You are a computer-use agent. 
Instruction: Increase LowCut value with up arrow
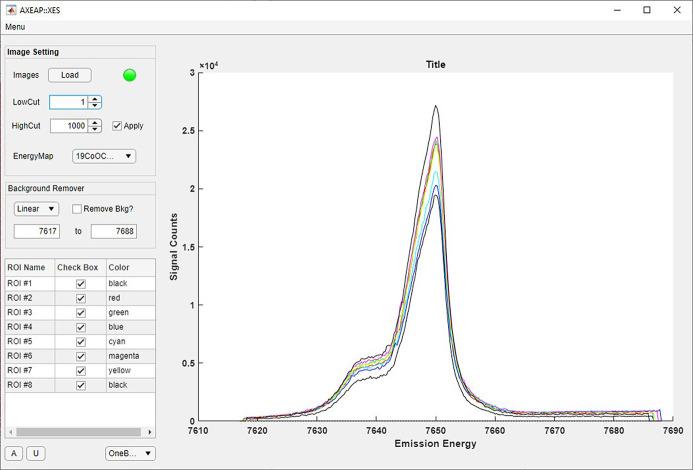94,98
